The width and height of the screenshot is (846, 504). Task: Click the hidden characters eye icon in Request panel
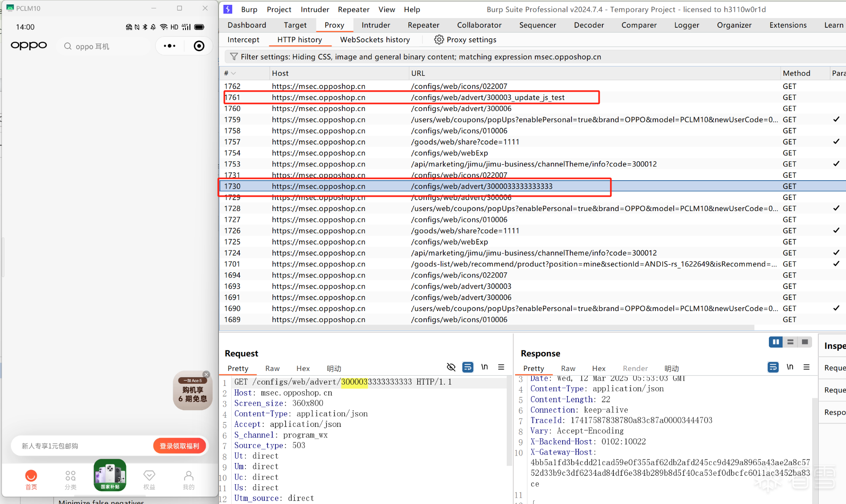click(x=451, y=367)
